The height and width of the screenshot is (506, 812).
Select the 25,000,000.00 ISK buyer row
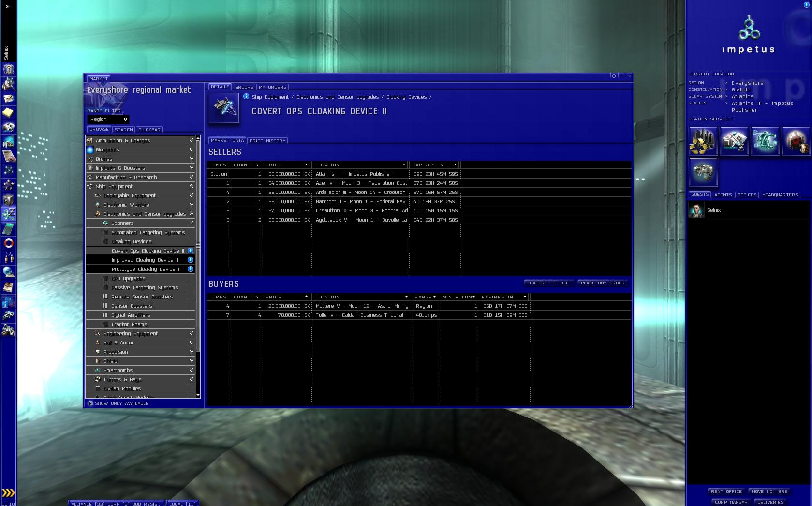click(x=419, y=306)
